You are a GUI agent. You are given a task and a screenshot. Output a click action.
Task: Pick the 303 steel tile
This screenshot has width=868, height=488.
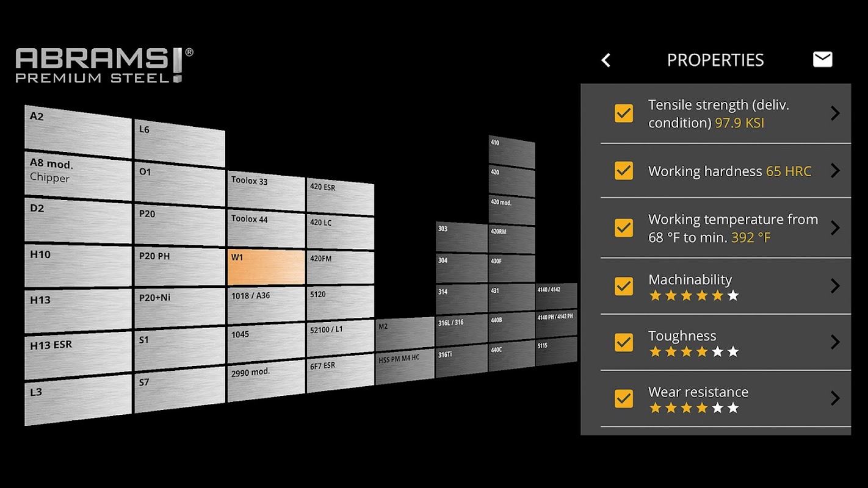pyautogui.click(x=461, y=237)
